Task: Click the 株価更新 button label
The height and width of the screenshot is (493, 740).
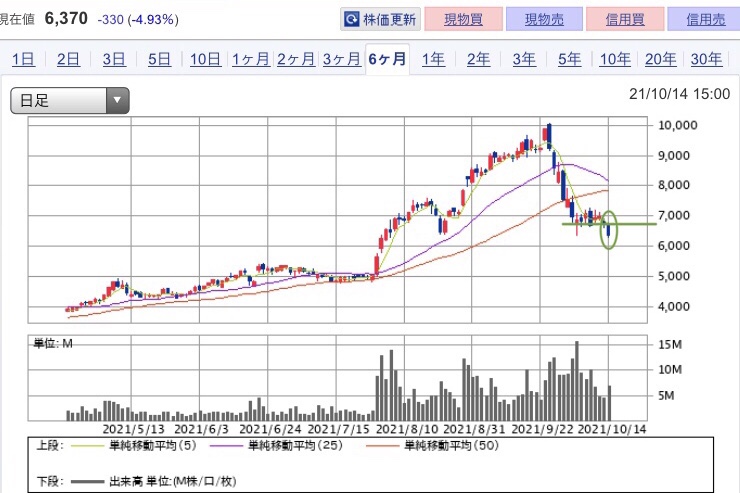Action: (390, 19)
